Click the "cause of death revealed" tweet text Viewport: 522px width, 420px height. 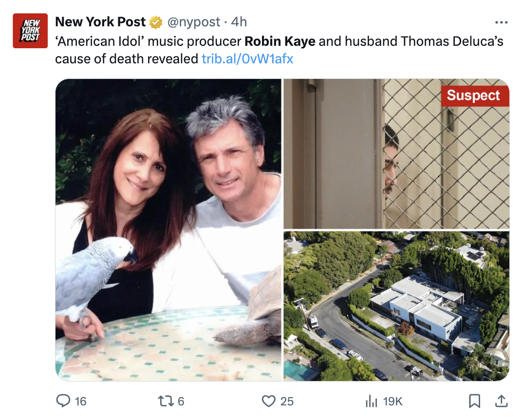[x=128, y=59]
